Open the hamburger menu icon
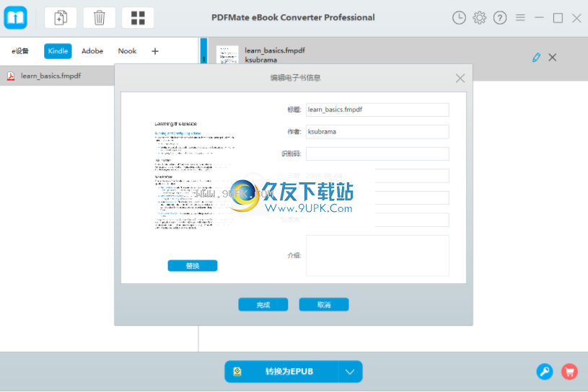Screen dimensions: 588x392 [x=520, y=17]
